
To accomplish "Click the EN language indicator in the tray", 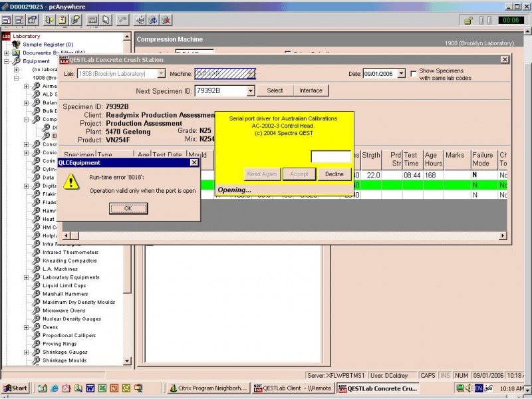I will coord(478,388).
